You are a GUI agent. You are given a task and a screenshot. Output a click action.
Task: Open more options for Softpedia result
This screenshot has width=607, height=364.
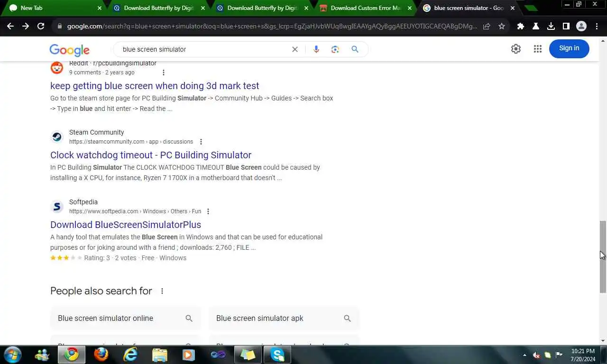point(208,211)
